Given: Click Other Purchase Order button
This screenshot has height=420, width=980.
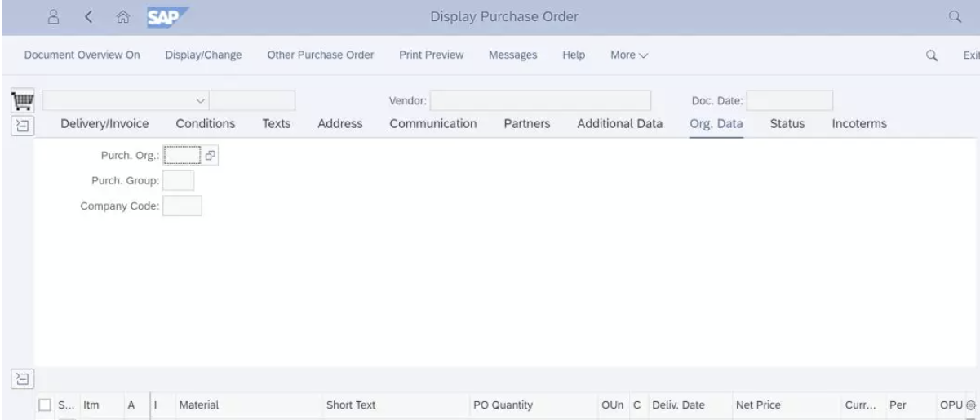Looking at the screenshot, I should pyautogui.click(x=321, y=55).
